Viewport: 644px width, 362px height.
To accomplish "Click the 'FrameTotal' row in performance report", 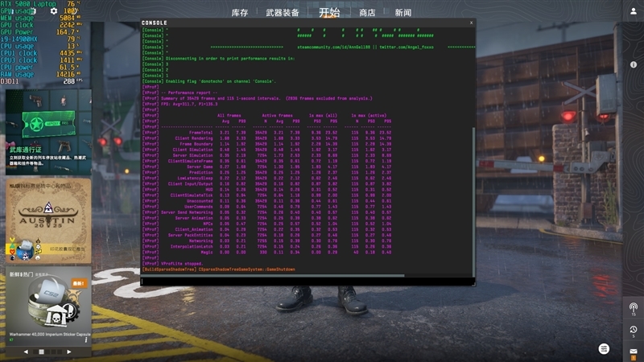I will coord(267,133).
